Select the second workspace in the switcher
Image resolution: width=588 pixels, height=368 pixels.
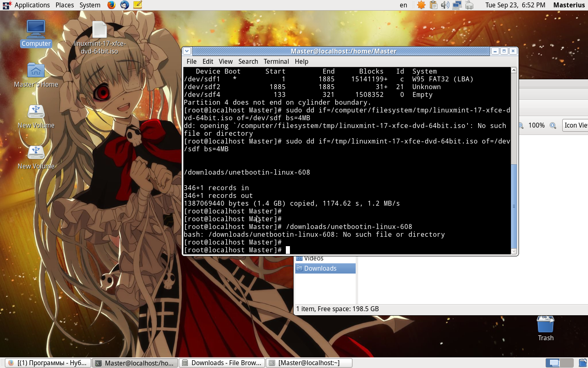pyautogui.click(x=567, y=363)
